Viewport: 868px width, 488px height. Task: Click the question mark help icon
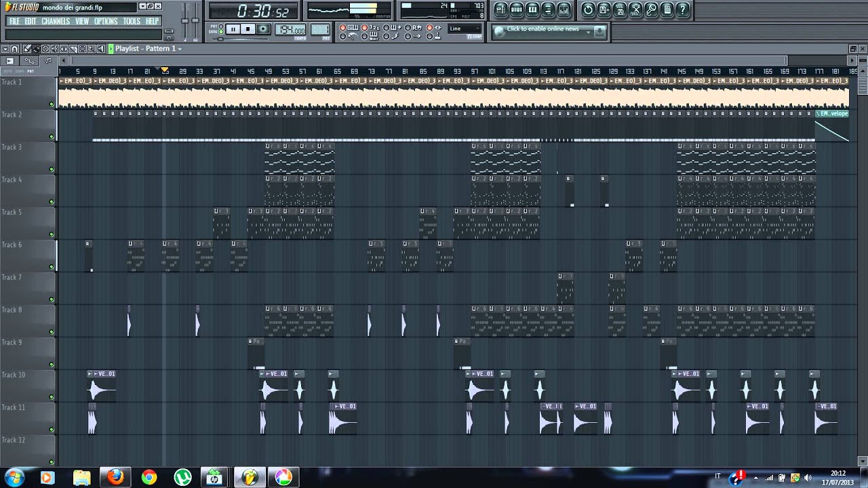tap(683, 9)
